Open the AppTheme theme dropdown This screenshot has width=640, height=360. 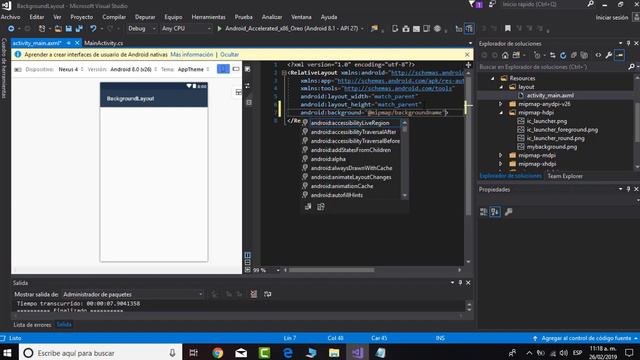tap(193, 69)
